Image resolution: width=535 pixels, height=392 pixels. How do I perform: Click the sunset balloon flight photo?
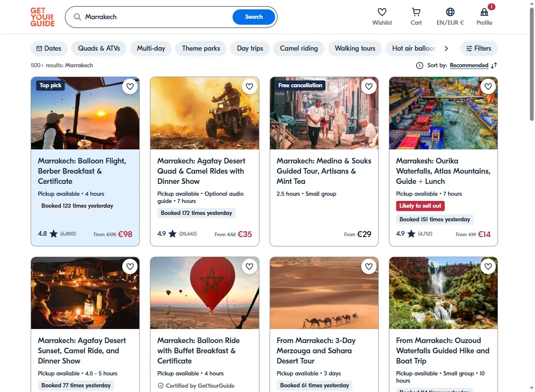(85, 113)
